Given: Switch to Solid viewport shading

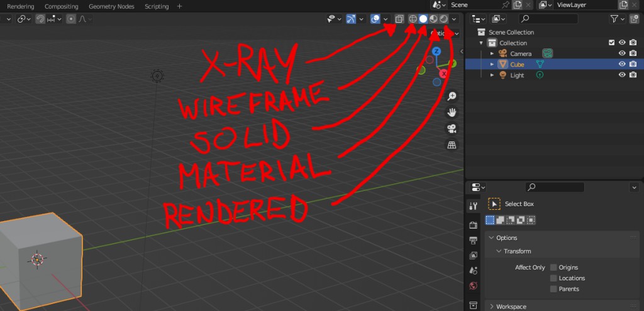Looking at the screenshot, I should click(x=423, y=19).
